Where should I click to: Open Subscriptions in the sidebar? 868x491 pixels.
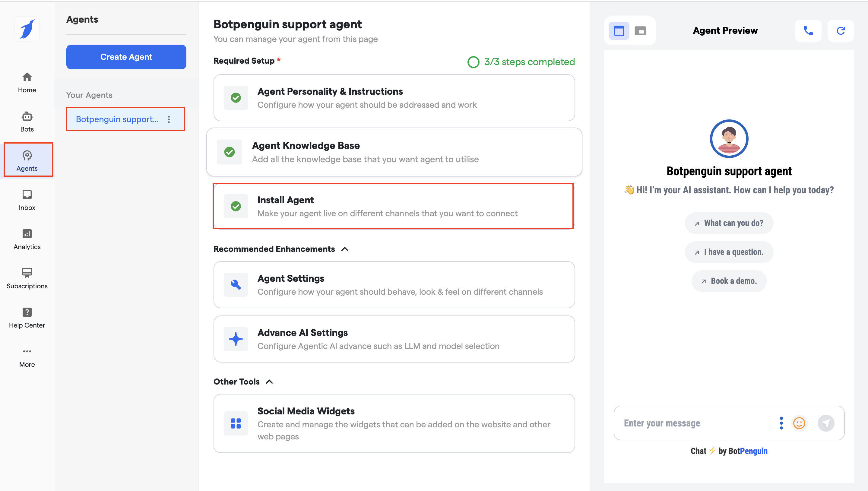(27, 278)
